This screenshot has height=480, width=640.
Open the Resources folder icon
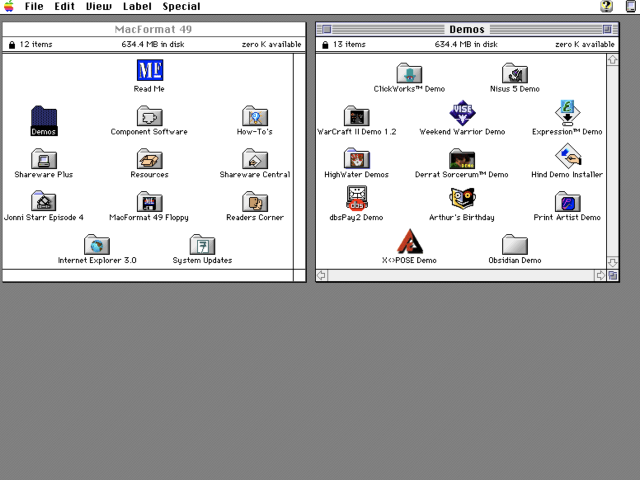tap(149, 159)
